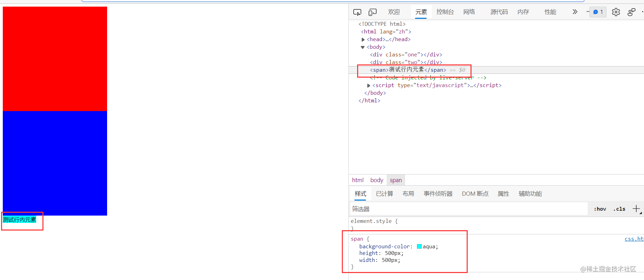Select body in the breadcrumb bar
644x280 pixels.
(x=377, y=180)
